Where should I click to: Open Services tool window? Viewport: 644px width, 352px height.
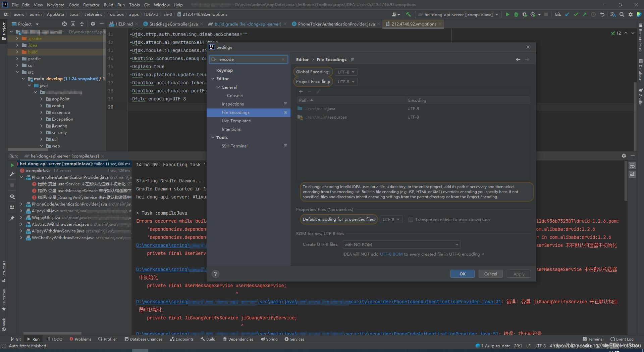(x=294, y=339)
